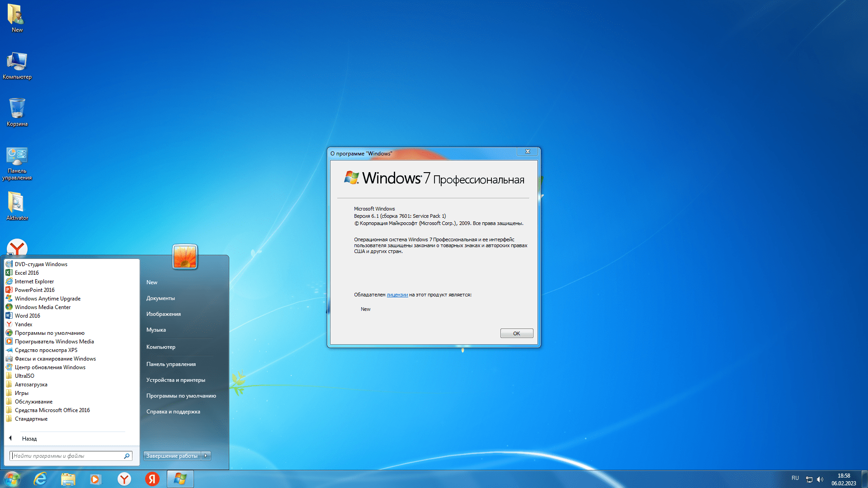The height and width of the screenshot is (488, 868).
Task: Click the volume speaker tray icon
Action: click(820, 479)
